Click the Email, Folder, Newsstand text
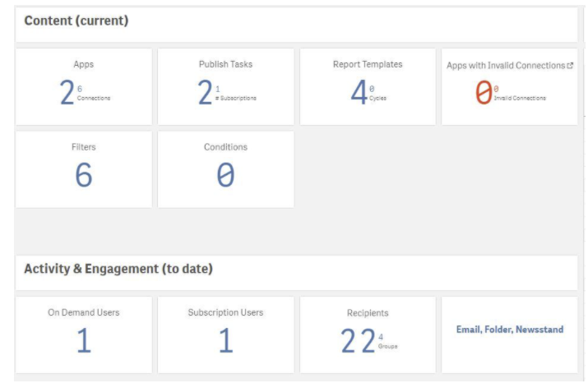Image resolution: width=588 pixels, height=388 pixels. [x=510, y=330]
